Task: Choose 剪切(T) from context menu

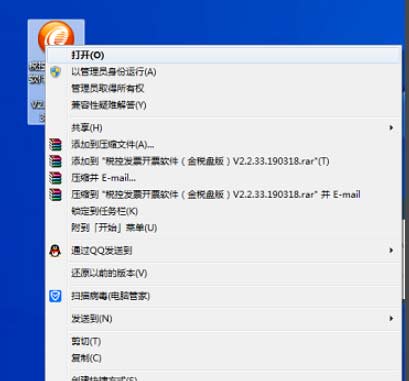Action: pos(224,341)
